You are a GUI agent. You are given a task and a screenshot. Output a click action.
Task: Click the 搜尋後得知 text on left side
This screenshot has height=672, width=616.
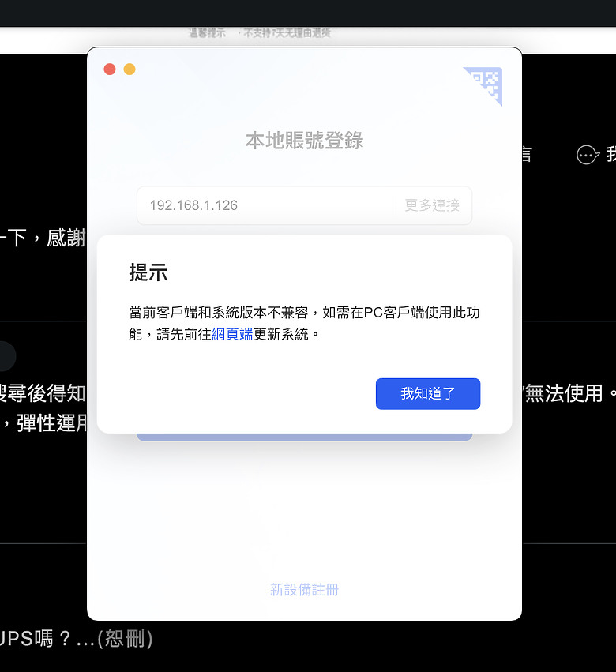[x=43, y=393]
